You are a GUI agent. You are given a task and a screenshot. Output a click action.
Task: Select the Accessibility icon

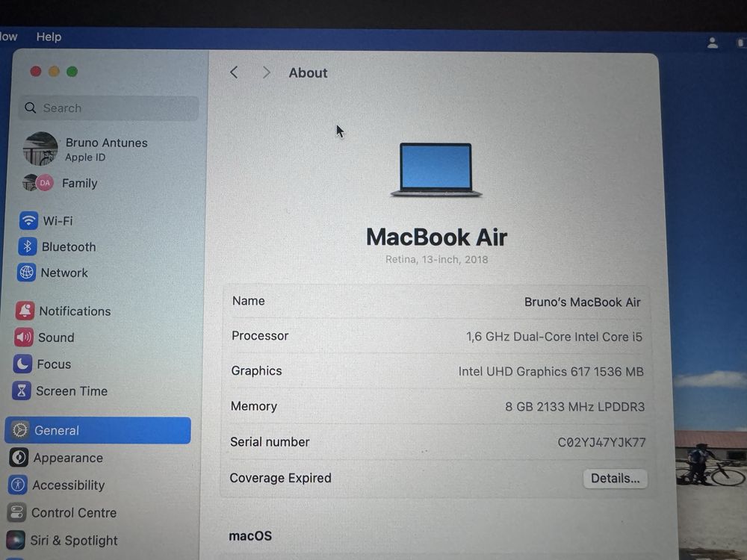click(x=18, y=485)
